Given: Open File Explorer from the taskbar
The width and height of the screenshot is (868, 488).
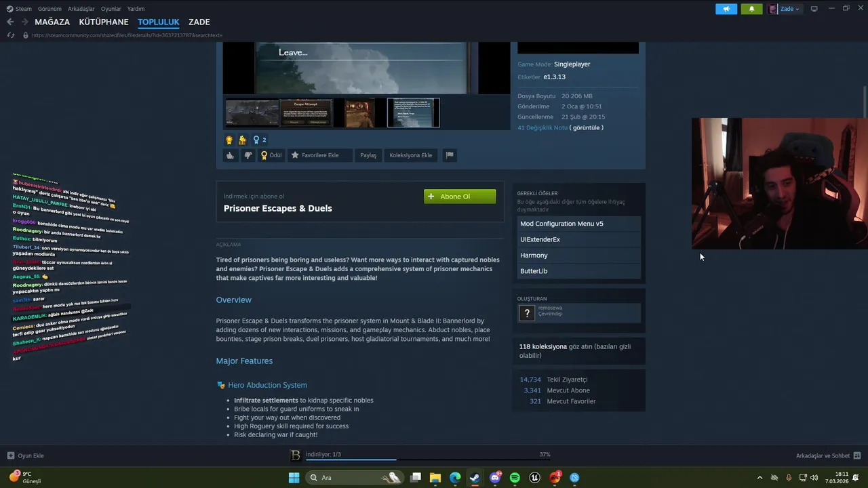Looking at the screenshot, I should tap(435, 477).
